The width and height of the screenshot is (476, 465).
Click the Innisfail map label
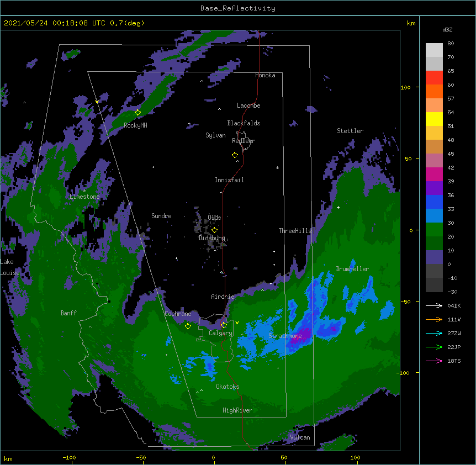[229, 180]
